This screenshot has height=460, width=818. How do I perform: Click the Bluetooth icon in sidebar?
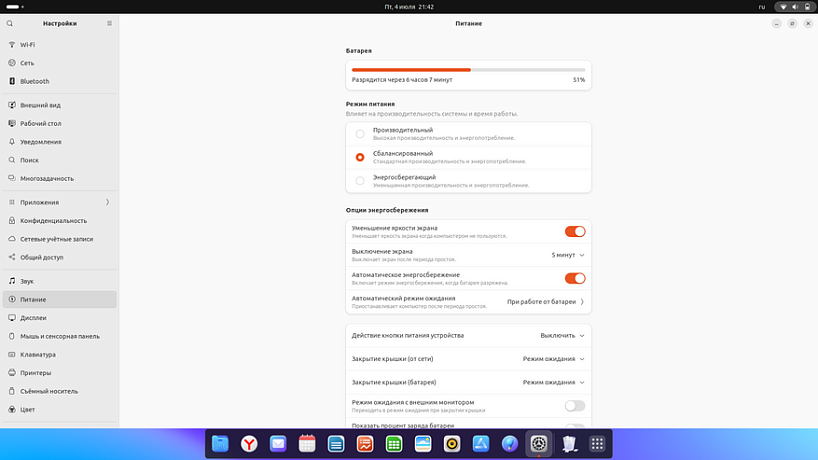coord(11,81)
